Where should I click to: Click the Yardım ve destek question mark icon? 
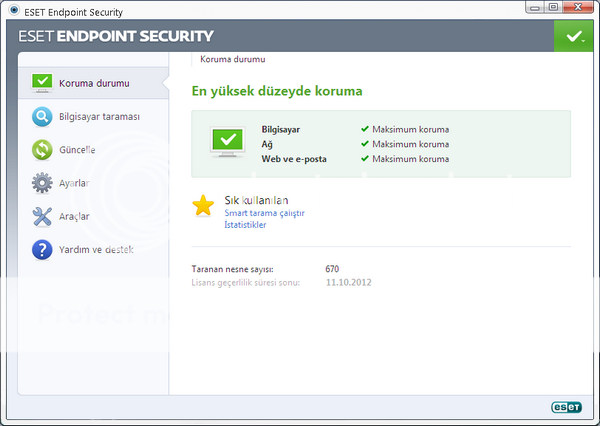(42, 250)
